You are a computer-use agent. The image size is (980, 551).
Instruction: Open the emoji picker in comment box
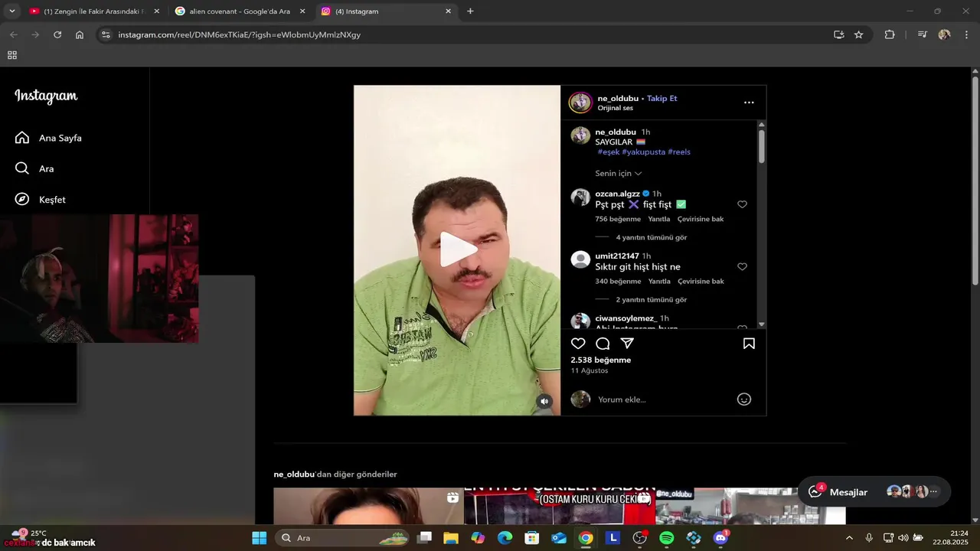743,399
